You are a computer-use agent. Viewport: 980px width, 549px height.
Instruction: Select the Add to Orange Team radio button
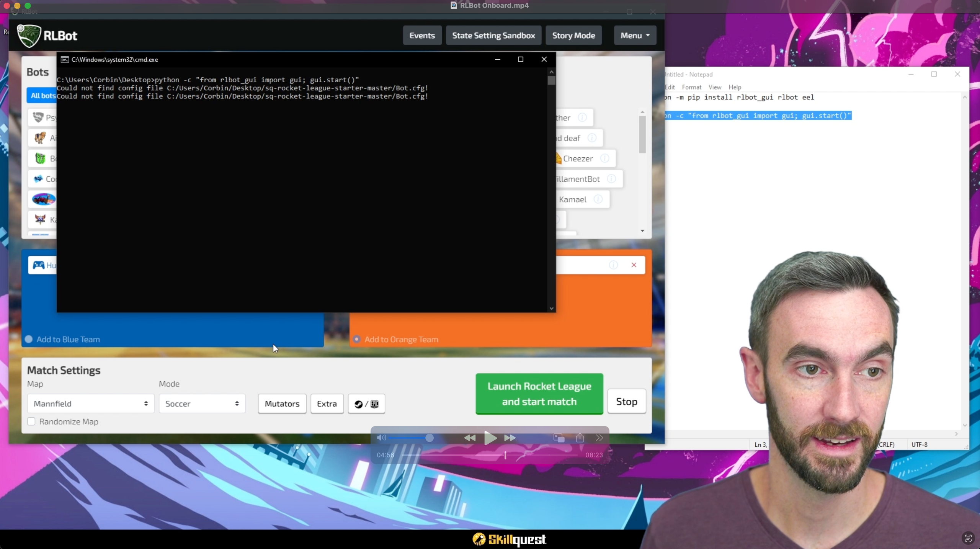[x=357, y=339]
